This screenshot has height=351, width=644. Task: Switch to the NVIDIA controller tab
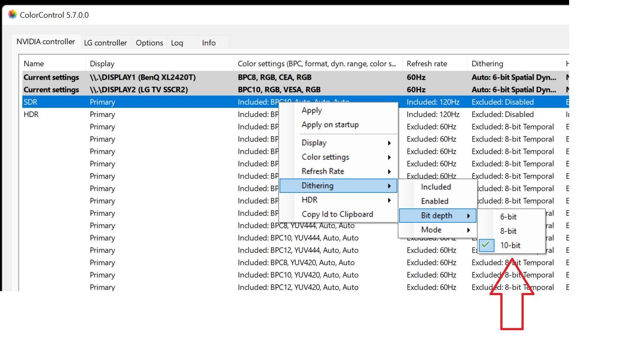coord(46,42)
